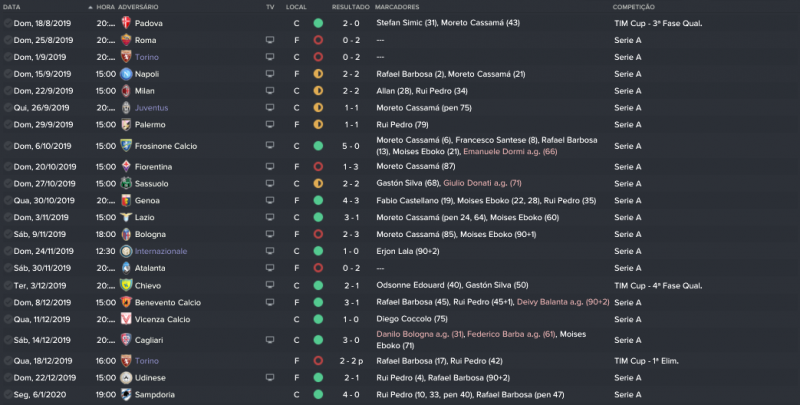This screenshot has height=405, width=800.
Task: Toggle the check circle beside the 22/9/2019 Milan match
Action: point(7,90)
